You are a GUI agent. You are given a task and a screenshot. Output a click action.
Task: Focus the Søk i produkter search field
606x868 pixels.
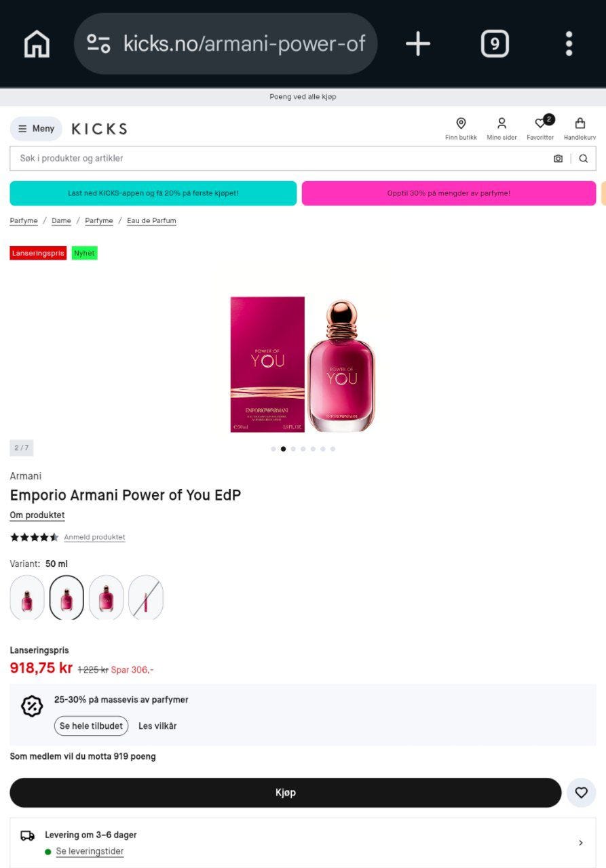[x=278, y=159]
